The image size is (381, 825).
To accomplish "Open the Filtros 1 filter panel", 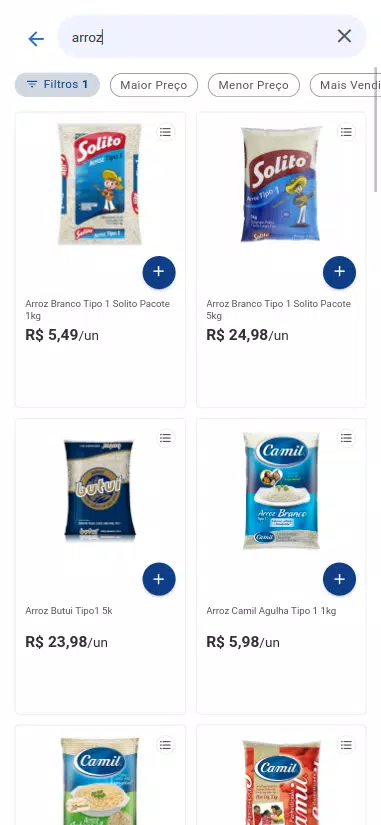I will click(x=57, y=85).
